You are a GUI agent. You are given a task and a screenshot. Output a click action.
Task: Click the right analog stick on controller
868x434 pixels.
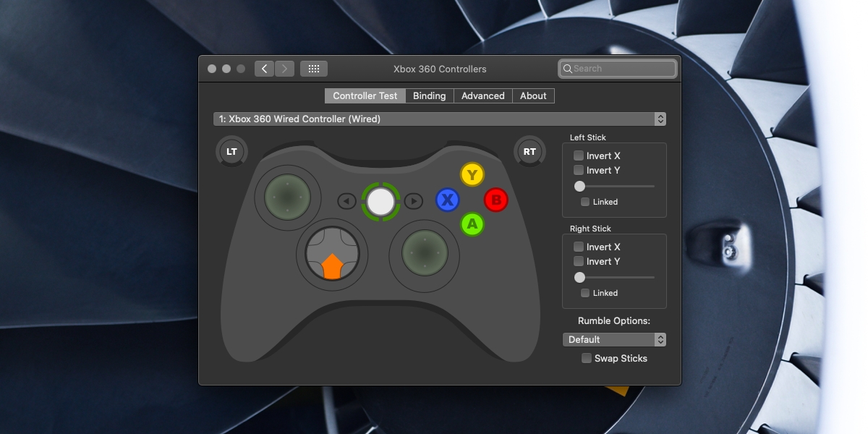(424, 253)
